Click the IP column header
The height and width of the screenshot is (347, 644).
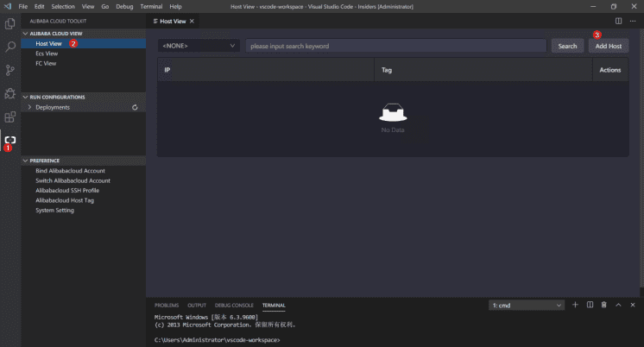pos(266,70)
